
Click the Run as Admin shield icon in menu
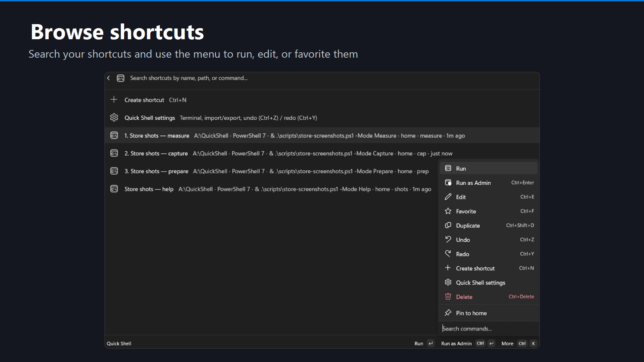click(x=448, y=183)
